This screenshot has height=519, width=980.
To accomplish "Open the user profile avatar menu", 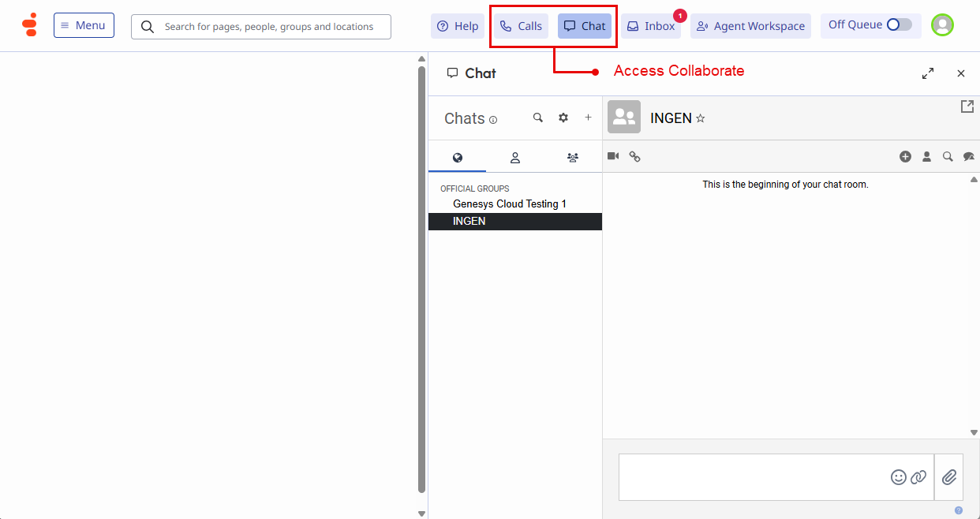I will (942, 25).
